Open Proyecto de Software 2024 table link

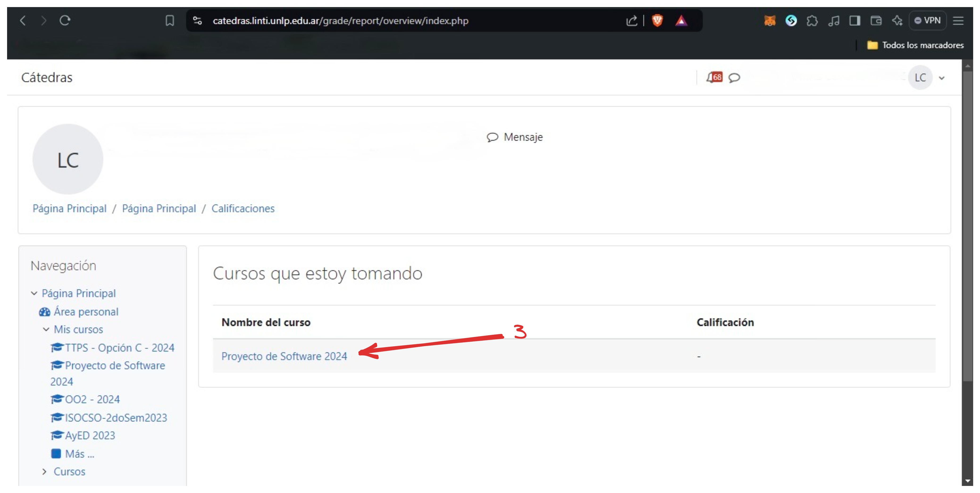284,356
